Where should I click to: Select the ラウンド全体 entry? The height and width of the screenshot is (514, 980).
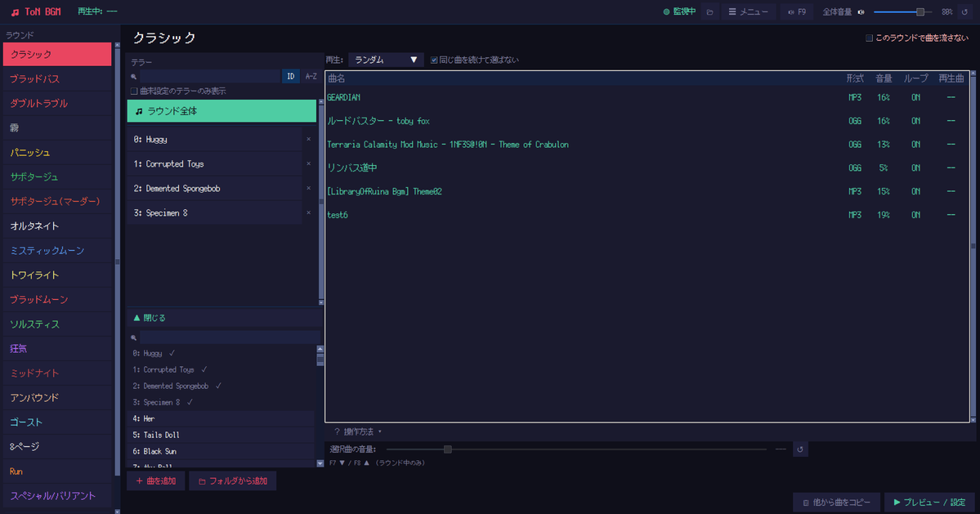click(222, 111)
